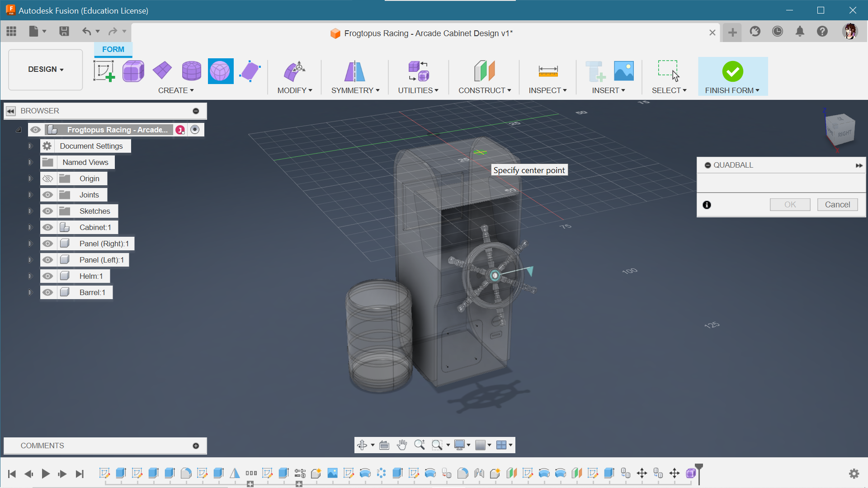The height and width of the screenshot is (488, 868).
Task: Toggle visibility of Helm:1 layer
Action: tap(47, 276)
